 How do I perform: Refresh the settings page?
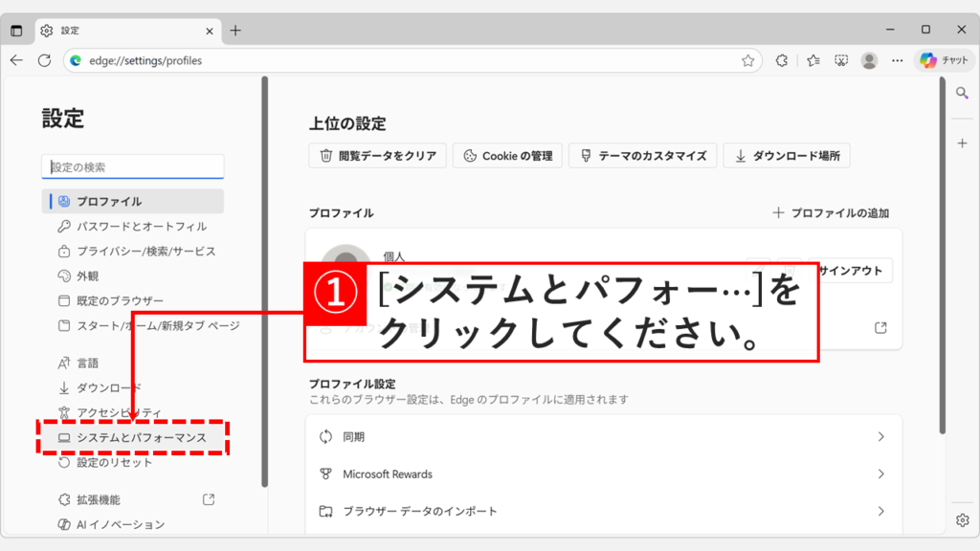[44, 59]
